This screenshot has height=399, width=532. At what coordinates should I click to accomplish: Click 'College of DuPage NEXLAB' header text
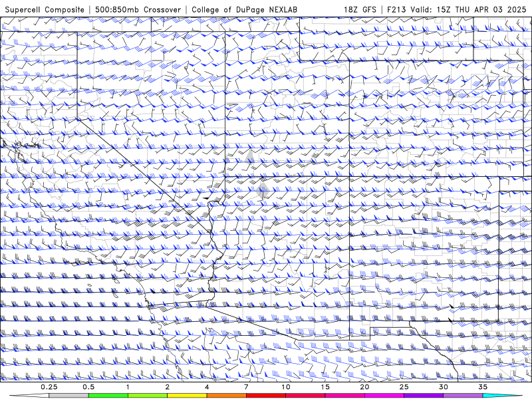[x=244, y=9]
